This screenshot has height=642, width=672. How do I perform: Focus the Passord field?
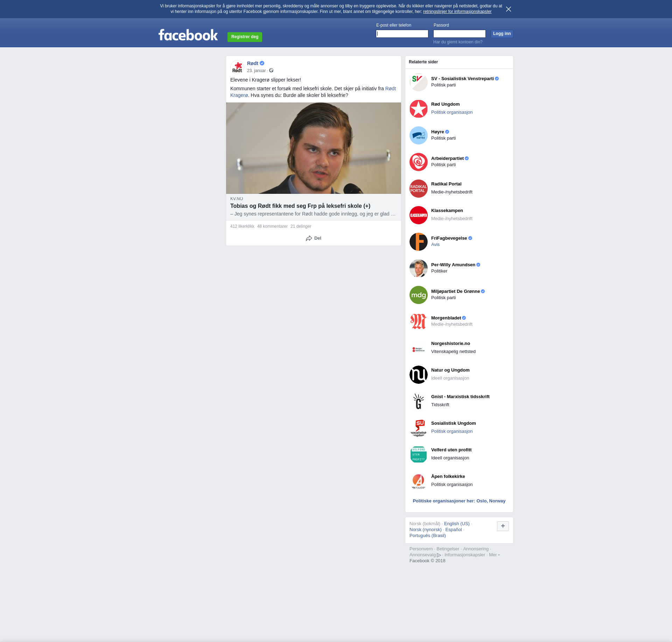pos(460,34)
